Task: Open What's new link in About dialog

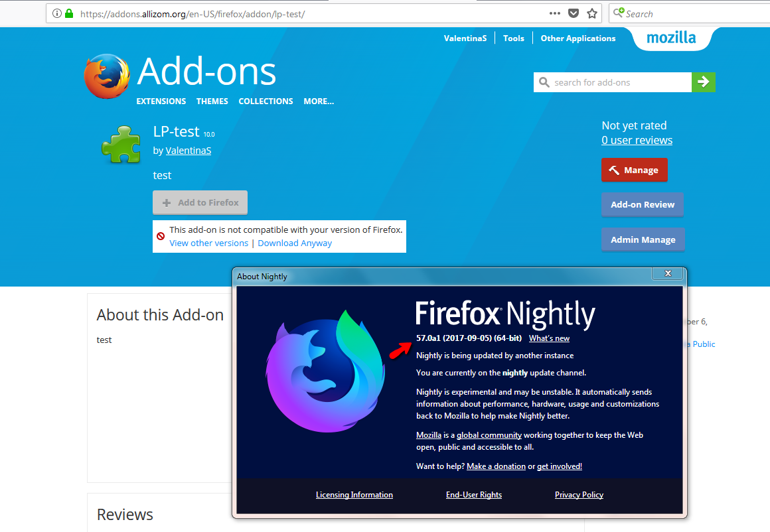Action: point(549,338)
